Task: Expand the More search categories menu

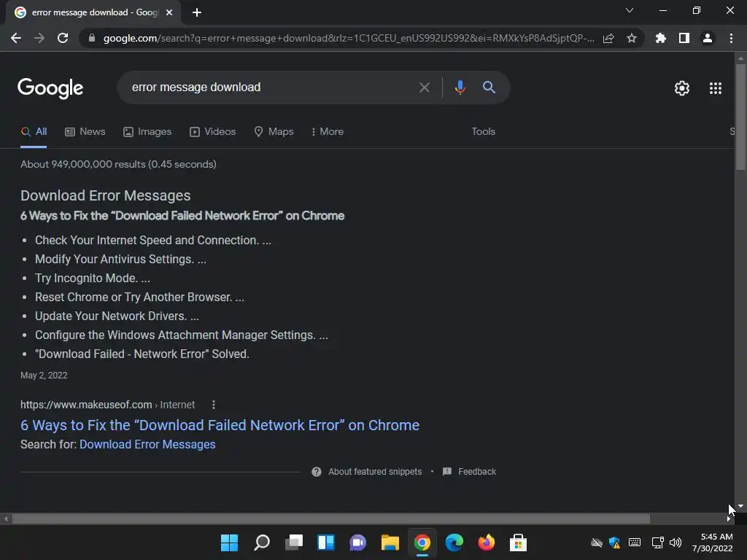Action: pyautogui.click(x=327, y=132)
